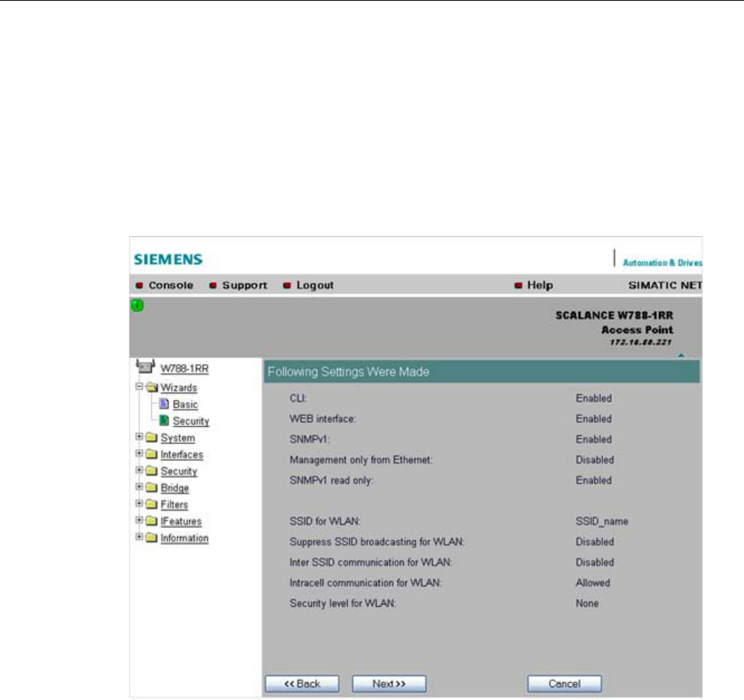The width and height of the screenshot is (744, 700).
Task: Click the SIEMENS logo
Action: tap(168, 259)
